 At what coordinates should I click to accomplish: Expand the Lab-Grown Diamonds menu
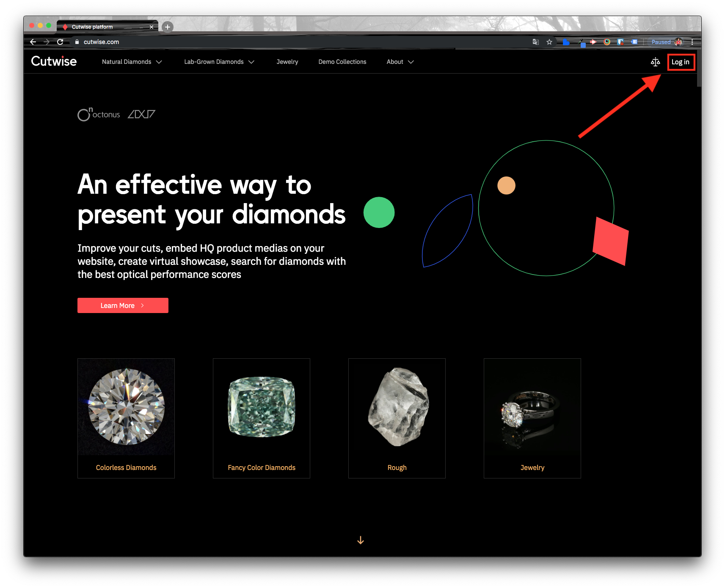coord(219,62)
